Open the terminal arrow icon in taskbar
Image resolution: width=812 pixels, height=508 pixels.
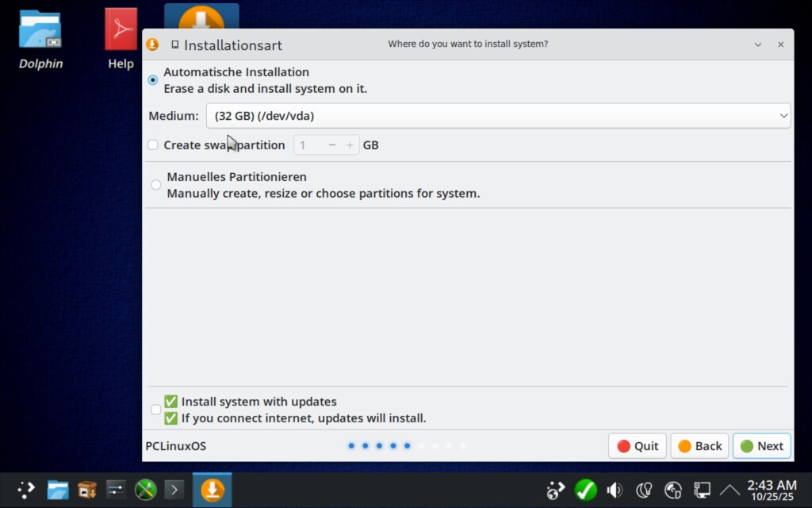174,490
